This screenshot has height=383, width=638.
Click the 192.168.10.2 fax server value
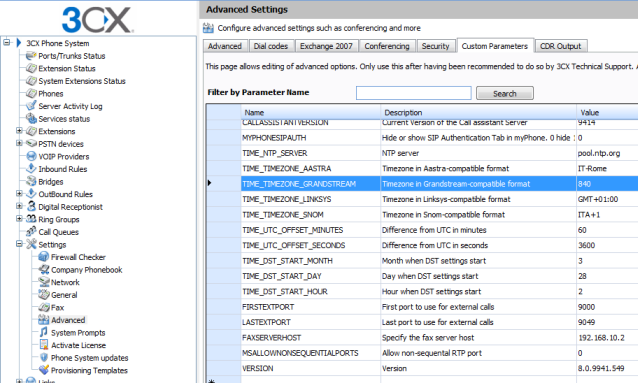(607, 338)
